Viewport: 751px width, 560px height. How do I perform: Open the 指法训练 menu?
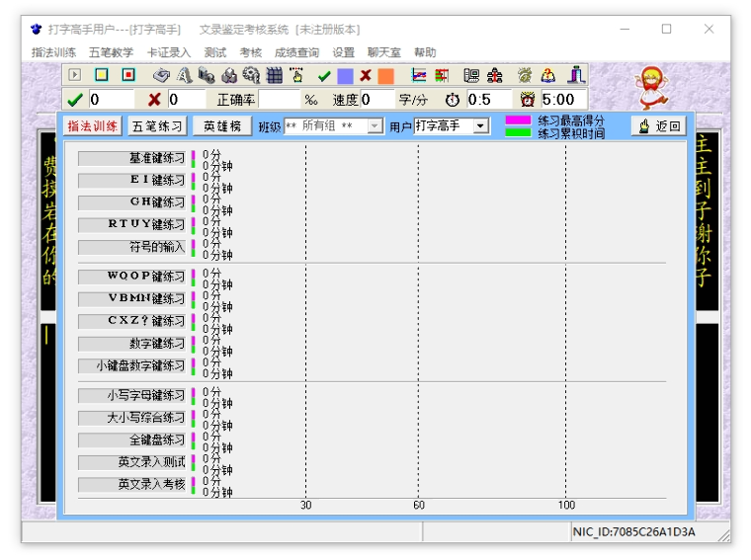pos(53,52)
